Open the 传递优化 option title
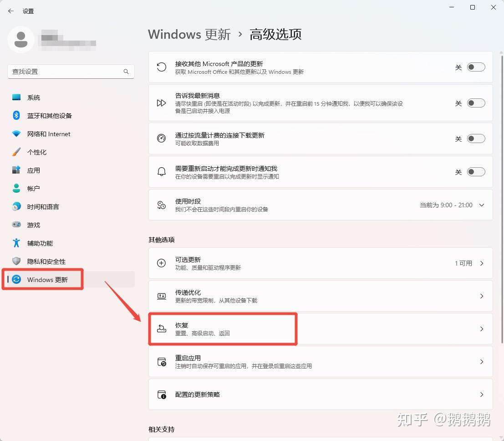The width and height of the screenshot is (504, 441). coord(188,292)
